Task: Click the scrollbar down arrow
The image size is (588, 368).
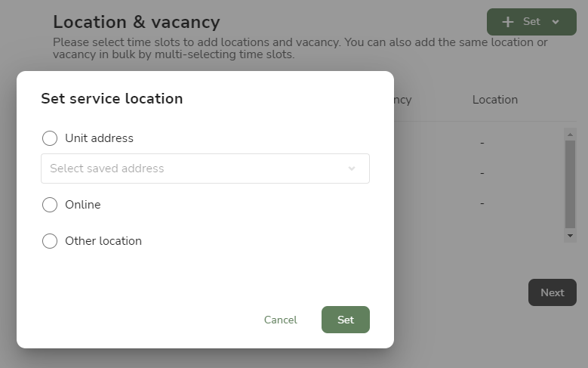Action: point(570,236)
